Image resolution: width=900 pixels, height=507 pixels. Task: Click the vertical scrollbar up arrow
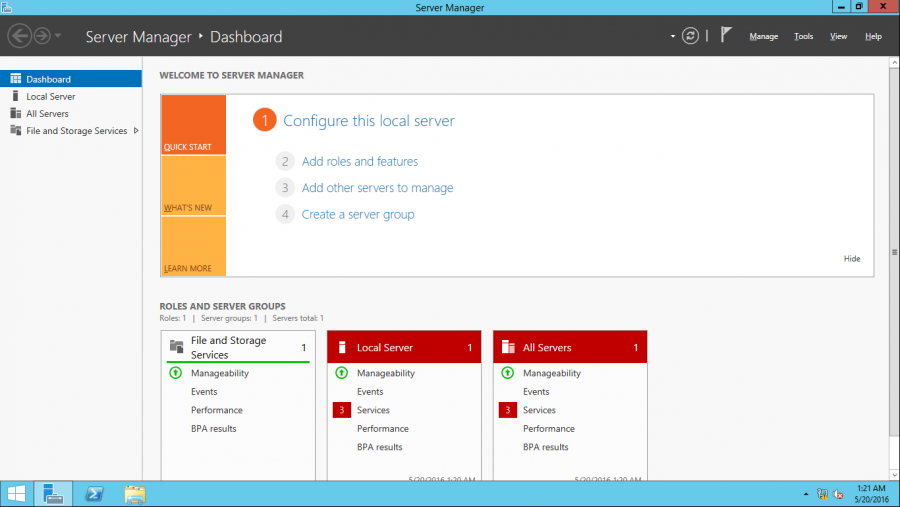[x=894, y=62]
